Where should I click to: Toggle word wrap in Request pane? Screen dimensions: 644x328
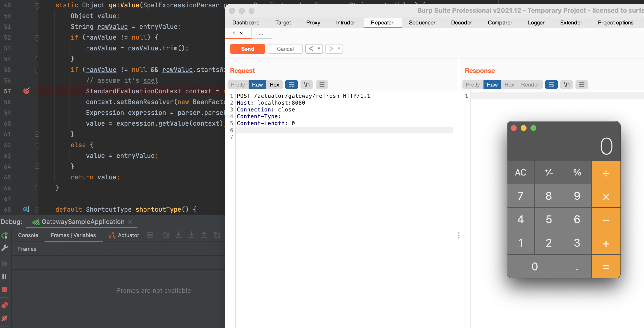coord(291,84)
